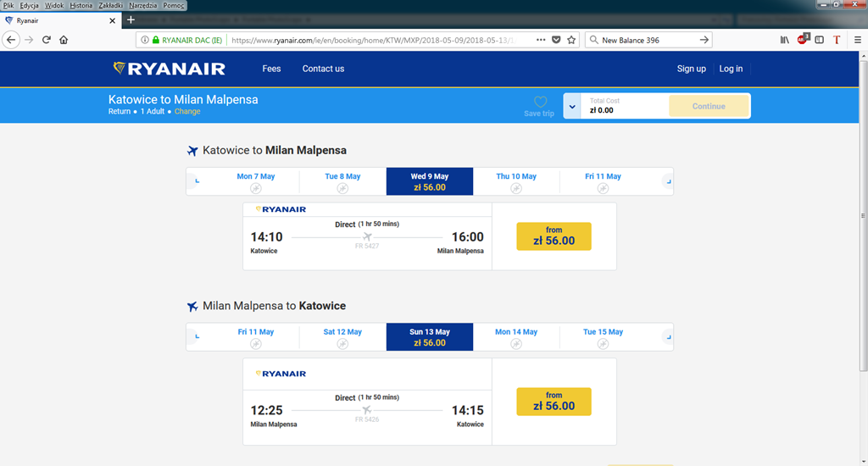868x466 pixels.
Task: Choose return fare for 12:25 flight
Action: (554, 402)
